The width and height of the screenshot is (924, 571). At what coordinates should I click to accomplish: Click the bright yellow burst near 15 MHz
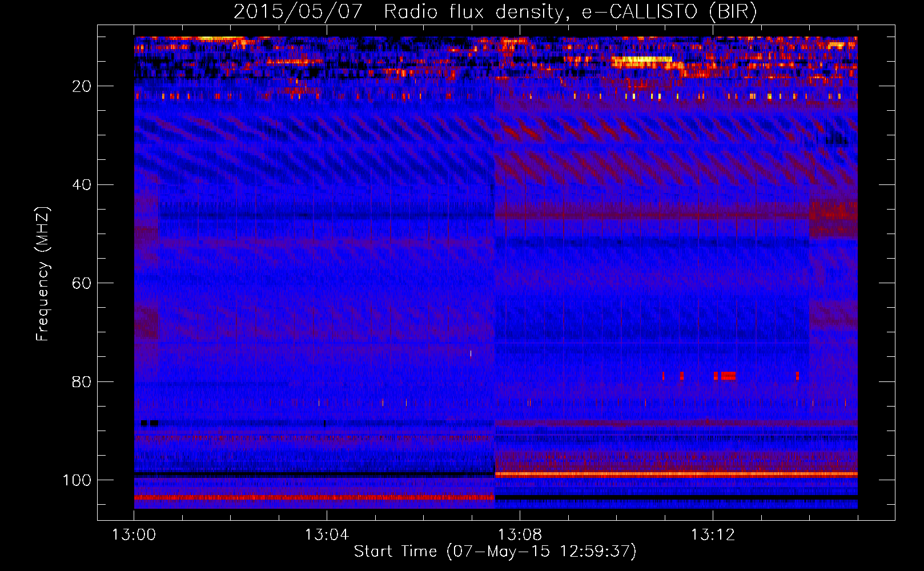coord(641,59)
